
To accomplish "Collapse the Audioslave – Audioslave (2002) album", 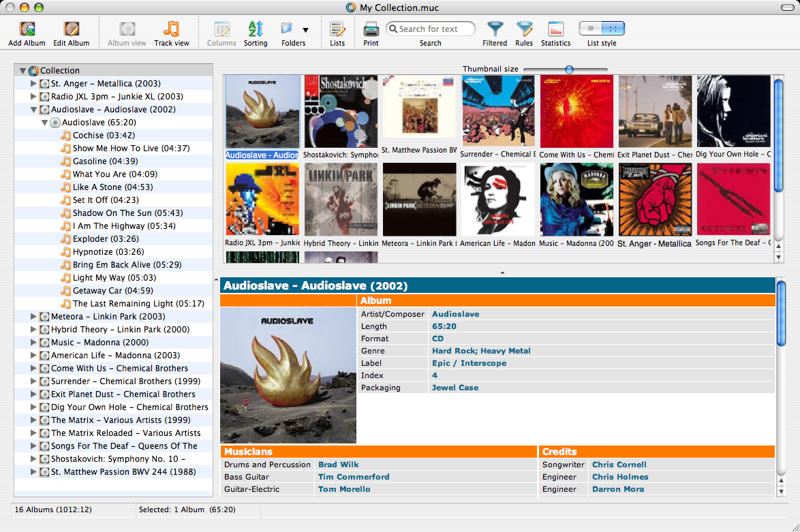I will click(33, 110).
